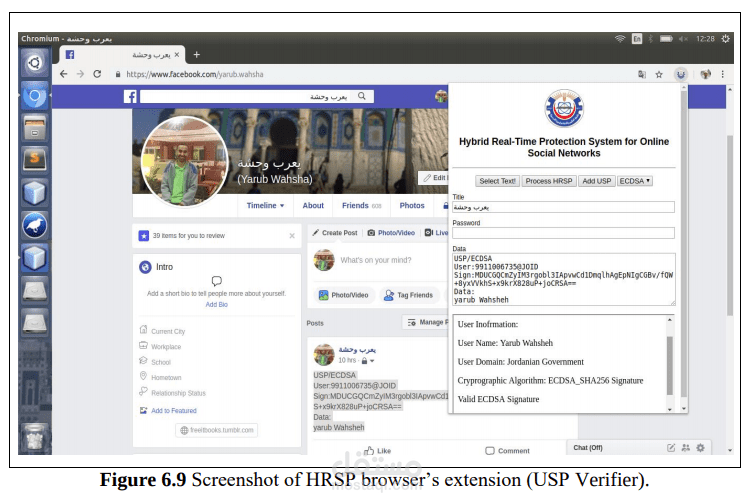Click the scrollbar of User Information box
Image resolution: width=754 pixels, height=503 pixels.
tap(669, 365)
